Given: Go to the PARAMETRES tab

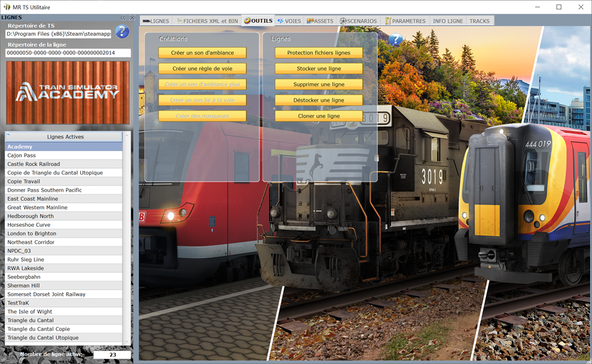Looking at the screenshot, I should (x=405, y=21).
